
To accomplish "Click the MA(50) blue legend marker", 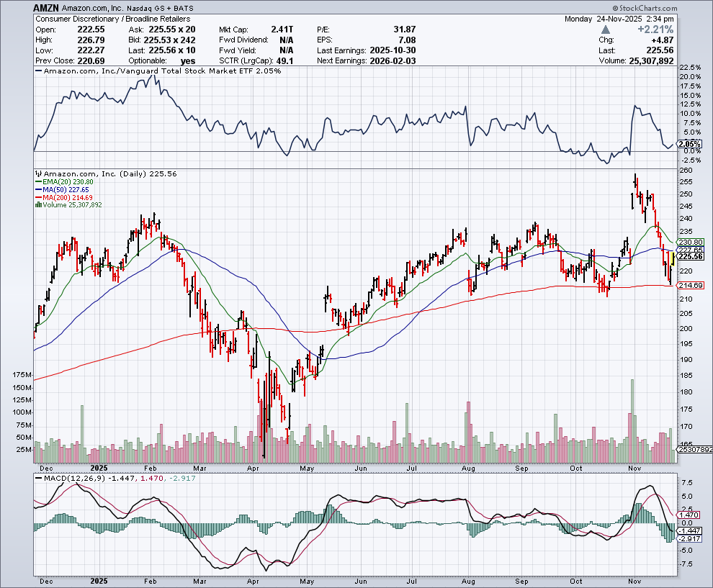I will 37,190.
